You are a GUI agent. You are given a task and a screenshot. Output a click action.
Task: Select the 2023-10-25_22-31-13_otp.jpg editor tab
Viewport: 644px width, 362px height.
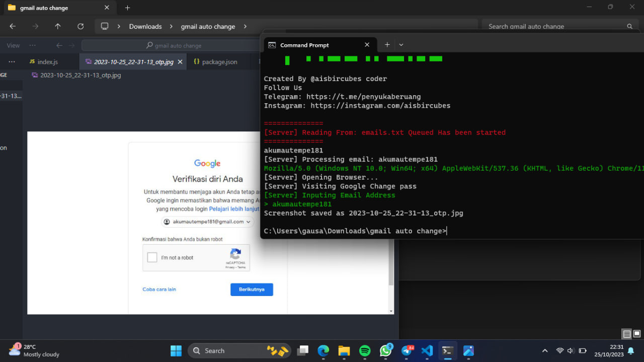tap(133, 61)
